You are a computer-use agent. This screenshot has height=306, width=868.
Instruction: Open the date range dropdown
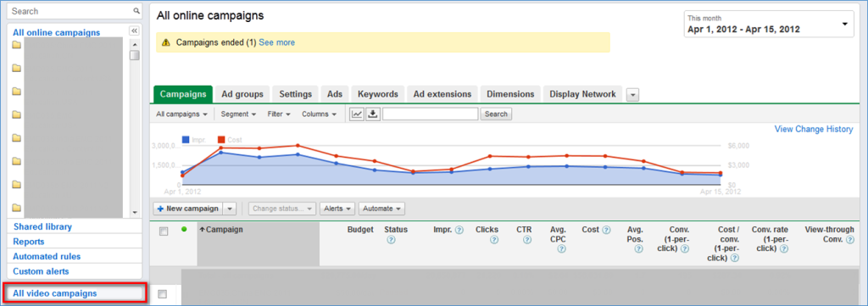click(769, 25)
